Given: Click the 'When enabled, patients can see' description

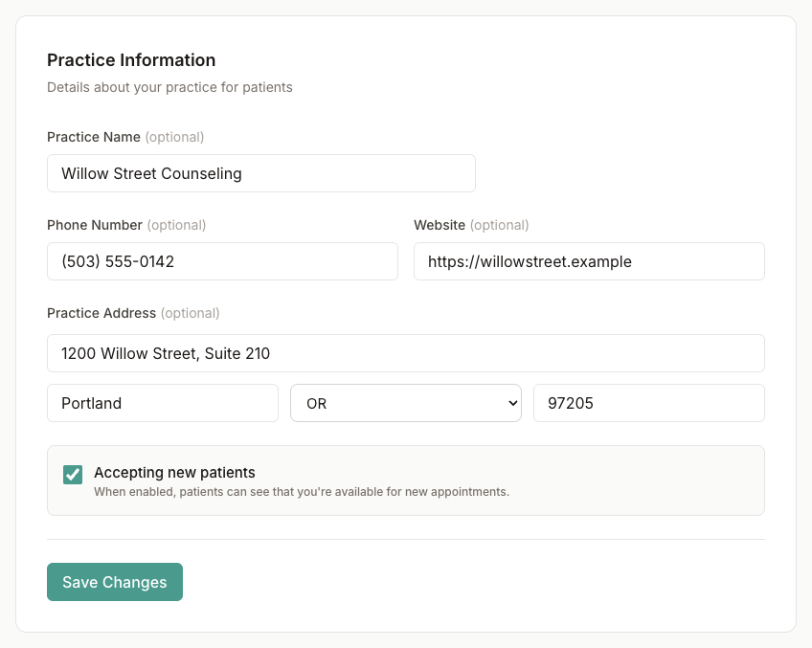Looking at the screenshot, I should 302,491.
